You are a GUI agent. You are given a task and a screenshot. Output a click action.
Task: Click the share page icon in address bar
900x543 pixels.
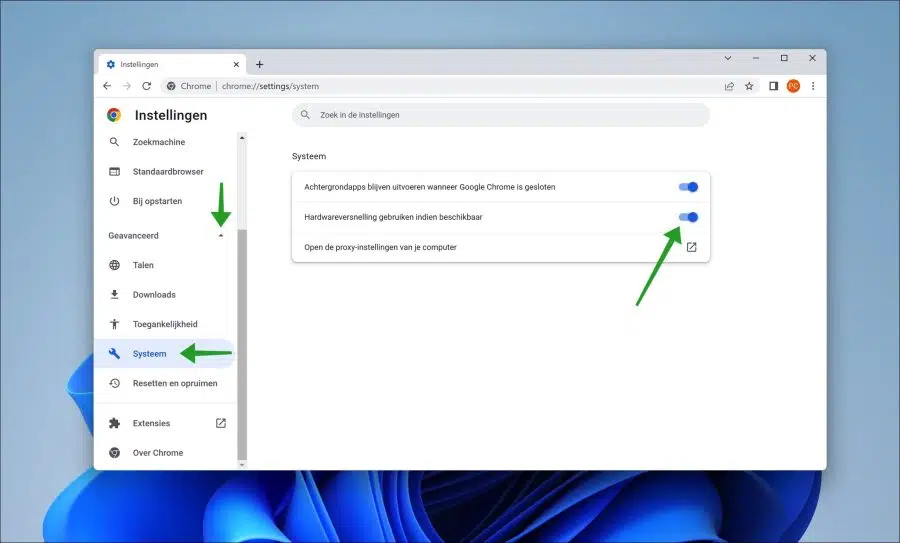730,86
